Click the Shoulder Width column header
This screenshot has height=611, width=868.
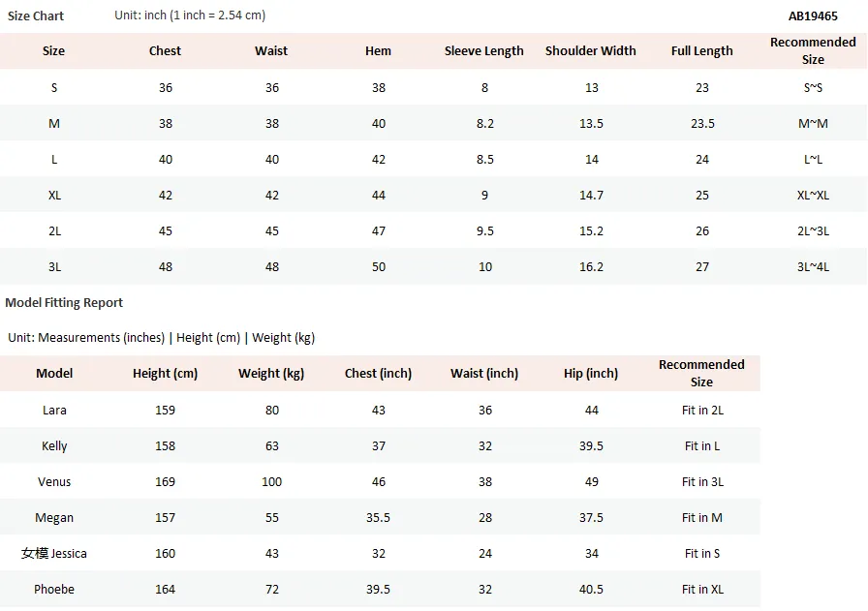tap(591, 51)
